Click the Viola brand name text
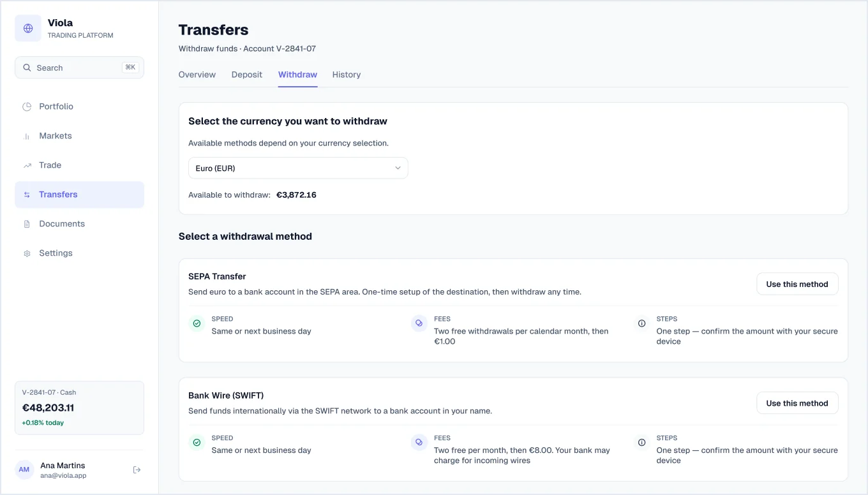Screen dimensions: 868x495 click(60, 23)
